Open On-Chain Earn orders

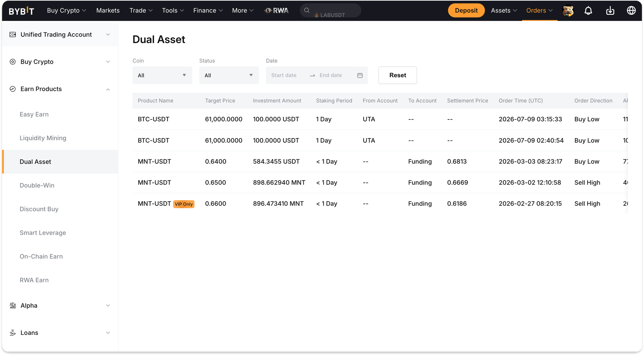click(41, 257)
